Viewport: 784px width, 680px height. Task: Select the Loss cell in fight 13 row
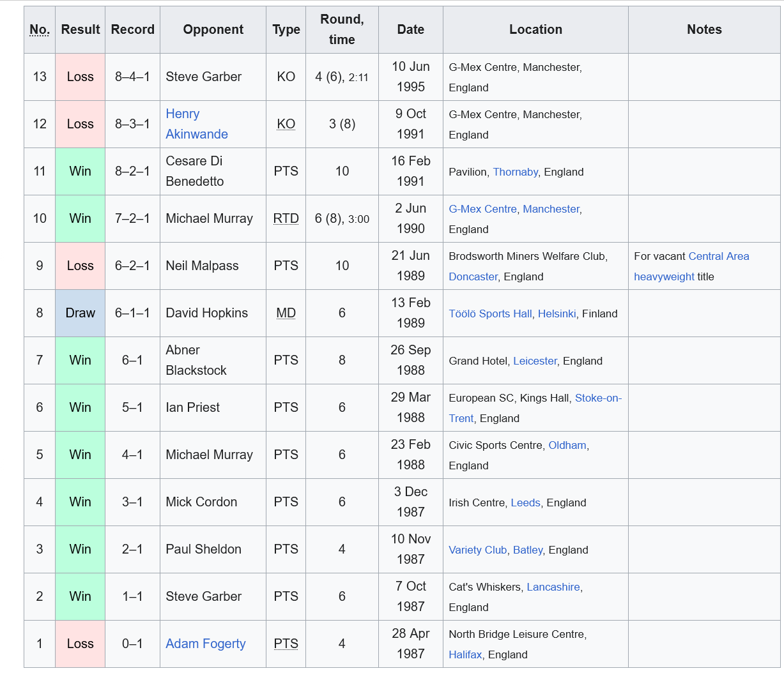(81, 77)
